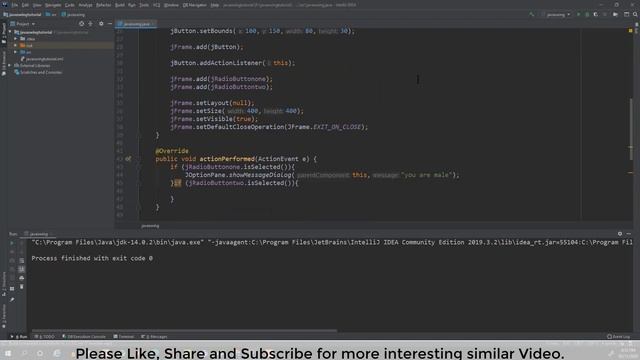Click the console horizontal scrollbar

[184, 331]
